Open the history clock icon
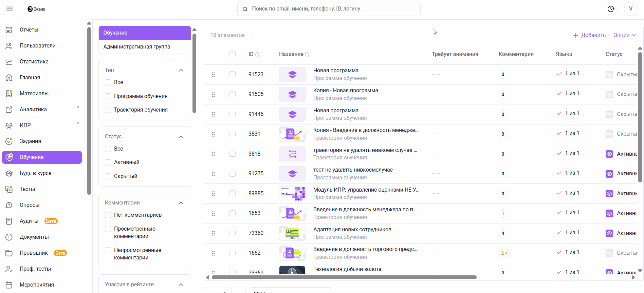644x293 pixels. [x=611, y=9]
